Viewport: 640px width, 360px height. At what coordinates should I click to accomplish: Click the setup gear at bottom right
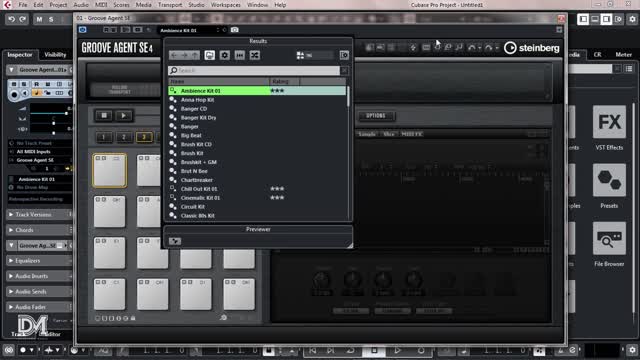point(632,350)
